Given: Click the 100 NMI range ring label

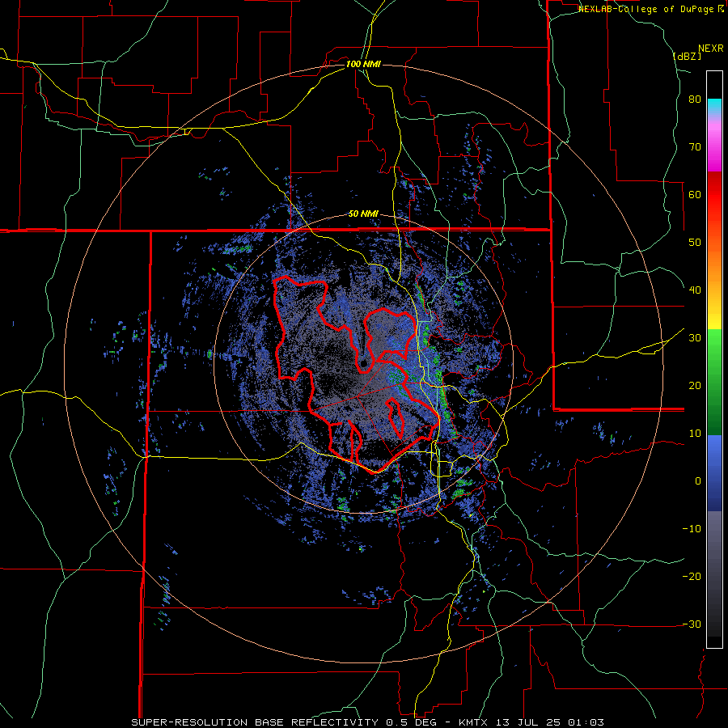Looking at the screenshot, I should click(363, 64).
